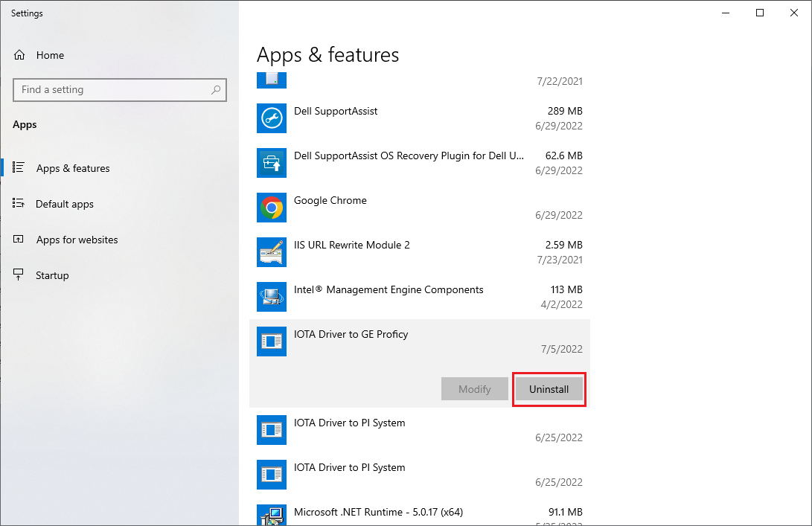Select Intel Management Engine Components entry text
This screenshot has width=812, height=526.
(x=389, y=289)
